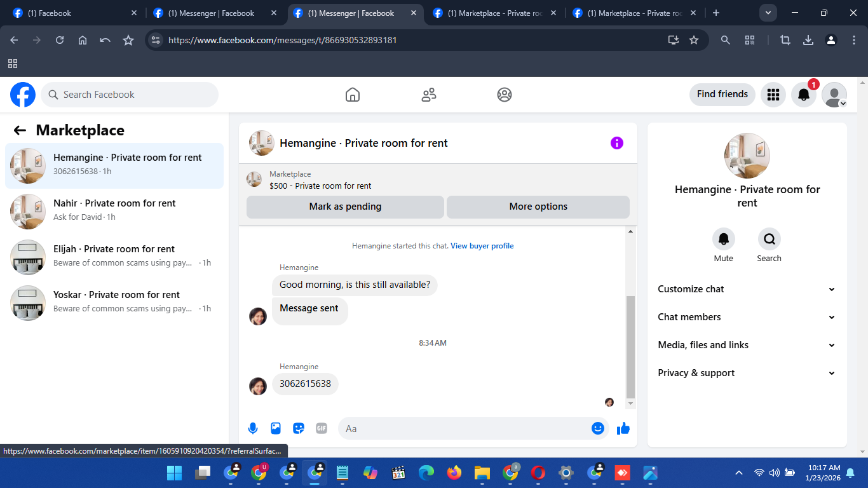Go back using the Marketplace arrow
Viewport: 868px width, 488px height.
[x=20, y=130]
